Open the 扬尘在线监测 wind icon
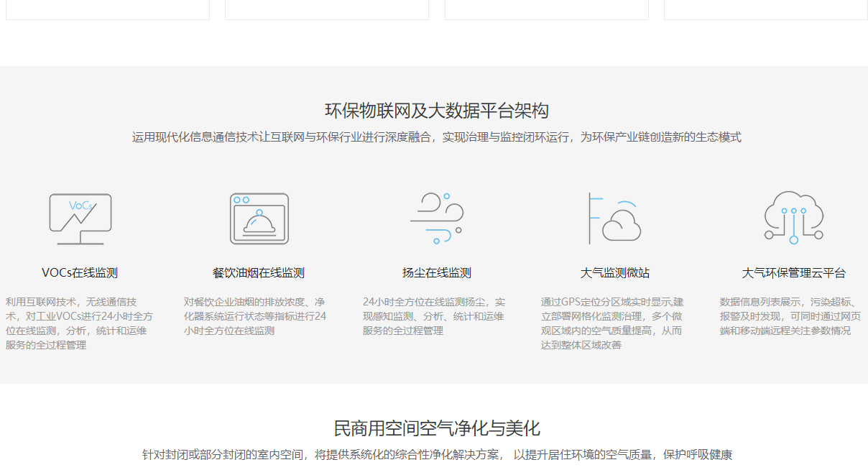 (436, 217)
